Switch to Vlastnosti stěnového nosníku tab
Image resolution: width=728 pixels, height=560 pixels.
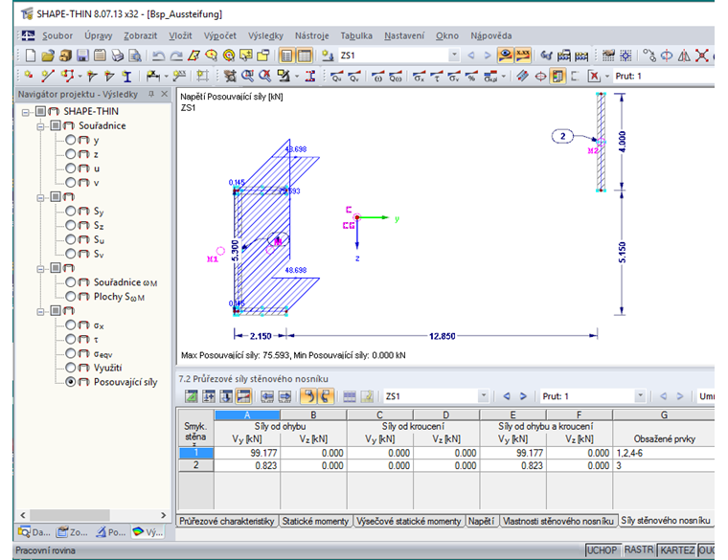[x=558, y=521]
